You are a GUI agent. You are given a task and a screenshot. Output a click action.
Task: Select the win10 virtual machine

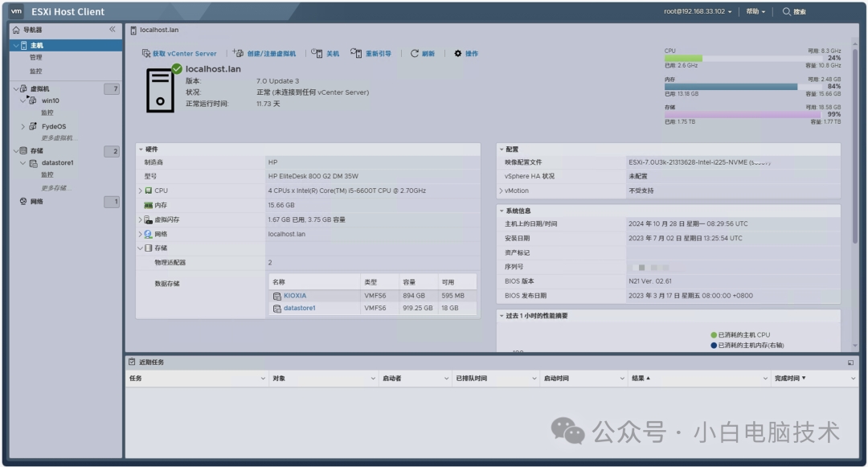pyautogui.click(x=50, y=100)
